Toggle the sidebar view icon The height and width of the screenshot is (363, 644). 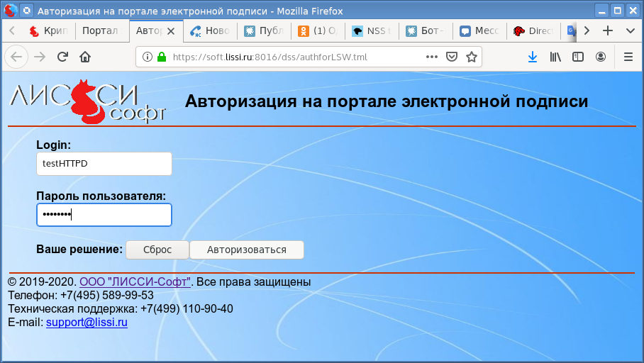[x=578, y=57]
